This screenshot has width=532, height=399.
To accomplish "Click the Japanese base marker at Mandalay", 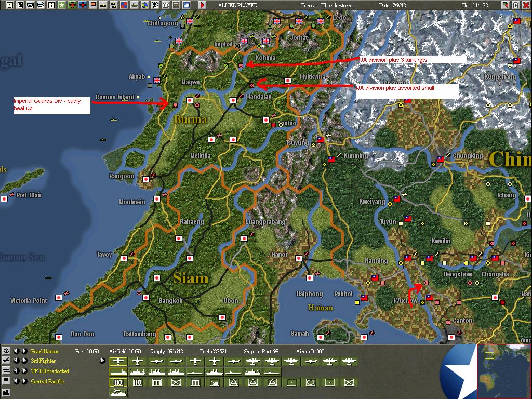I will pos(233,100).
